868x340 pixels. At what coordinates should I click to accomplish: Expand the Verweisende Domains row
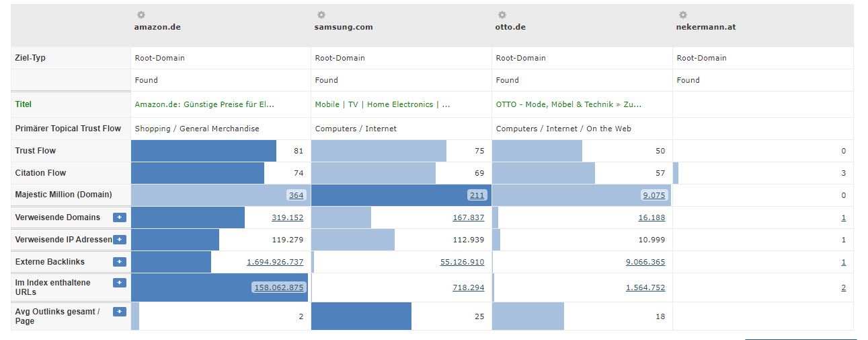click(x=119, y=217)
